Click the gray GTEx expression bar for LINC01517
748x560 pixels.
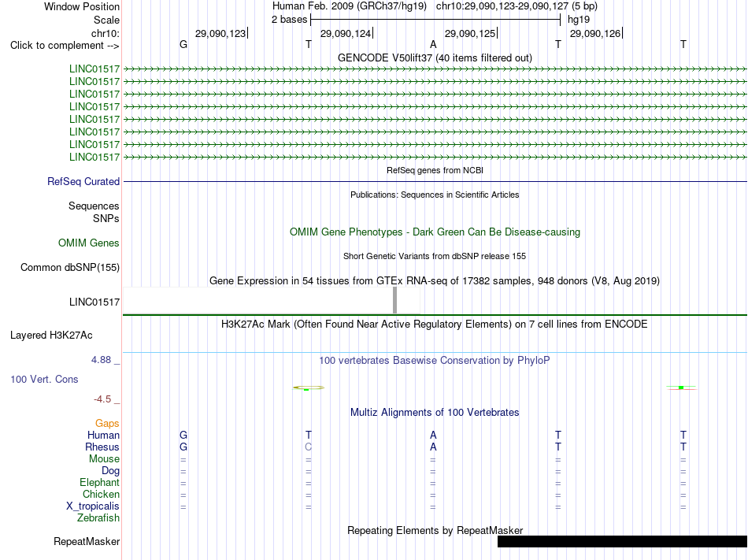(x=394, y=300)
